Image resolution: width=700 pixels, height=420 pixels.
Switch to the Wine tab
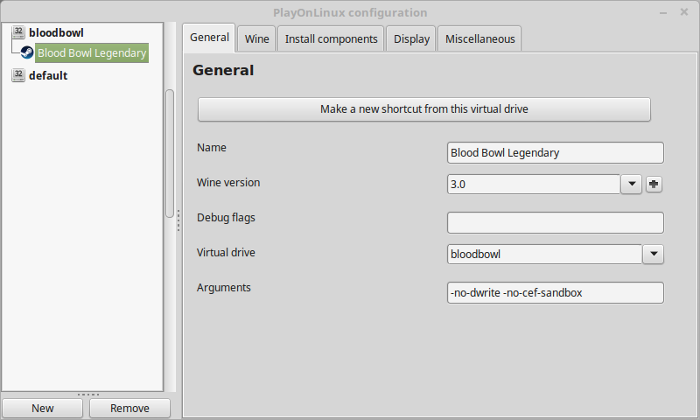click(257, 39)
